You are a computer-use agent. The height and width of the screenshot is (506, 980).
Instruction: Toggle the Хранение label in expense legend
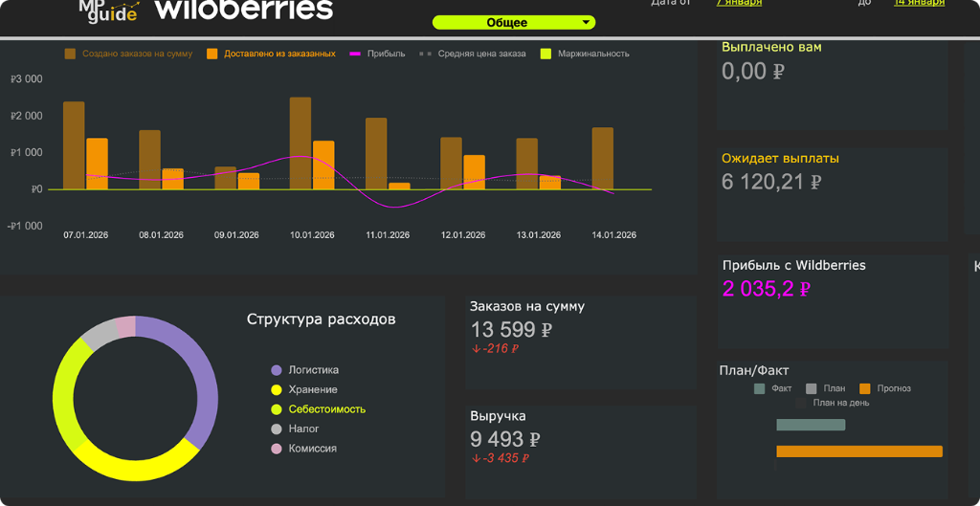(x=313, y=390)
